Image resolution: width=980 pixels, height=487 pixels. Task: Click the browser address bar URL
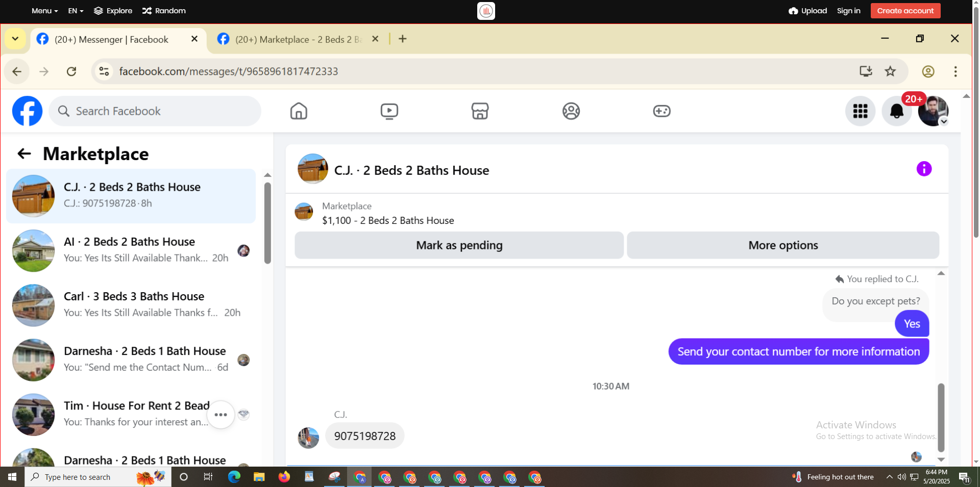tap(228, 71)
